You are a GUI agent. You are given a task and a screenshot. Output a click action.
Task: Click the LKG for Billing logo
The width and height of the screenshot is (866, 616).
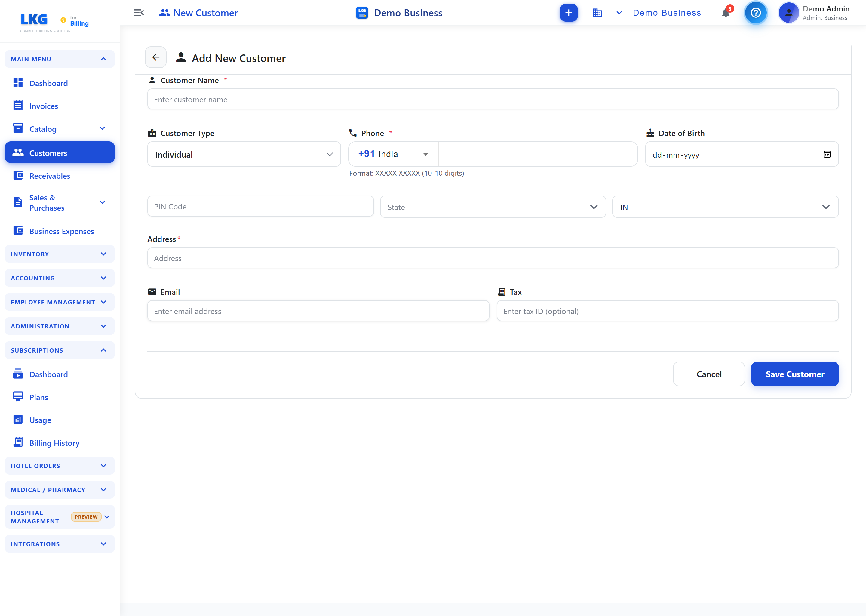pyautogui.click(x=54, y=22)
